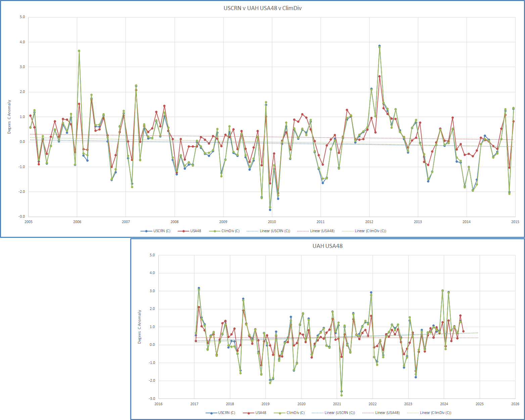Click the 2010 label on top chart x-axis

(272, 222)
